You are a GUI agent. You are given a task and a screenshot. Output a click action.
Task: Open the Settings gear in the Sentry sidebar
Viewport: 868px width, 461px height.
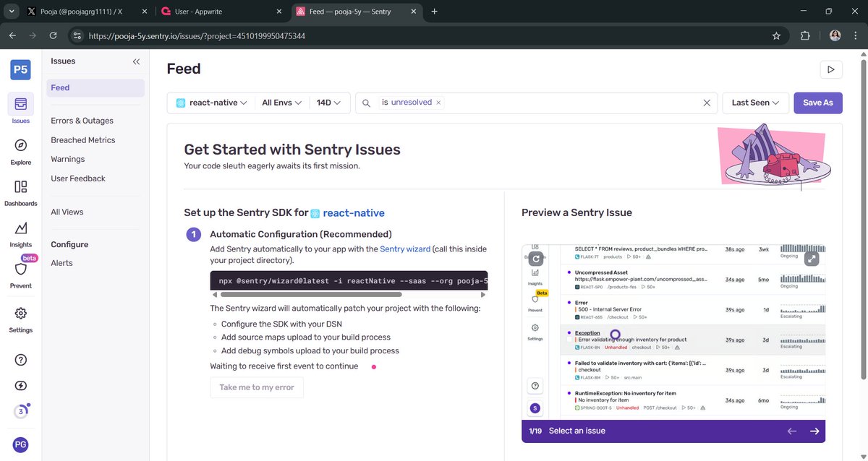click(x=21, y=314)
